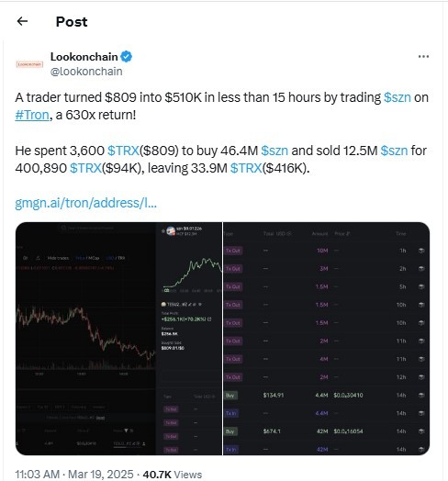Click the first $szn cashtag
Image resolution: width=448 pixels, height=481 pixels.
click(398, 97)
